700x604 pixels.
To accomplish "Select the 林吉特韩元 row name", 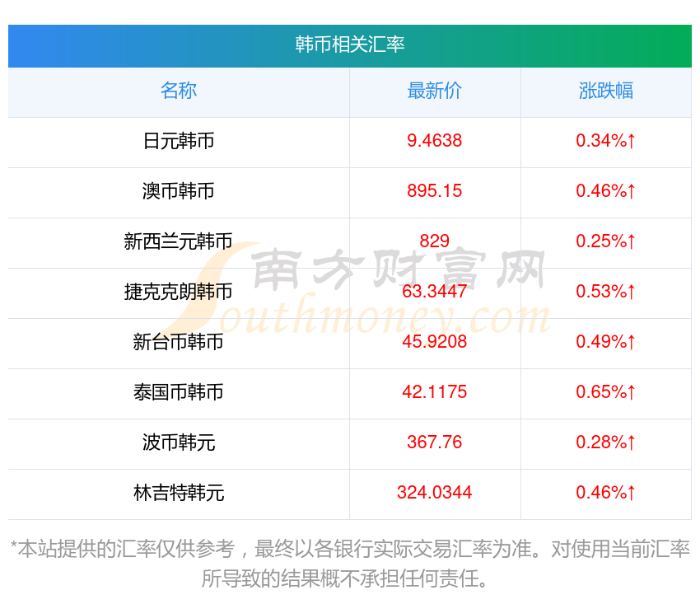I will [x=179, y=493].
